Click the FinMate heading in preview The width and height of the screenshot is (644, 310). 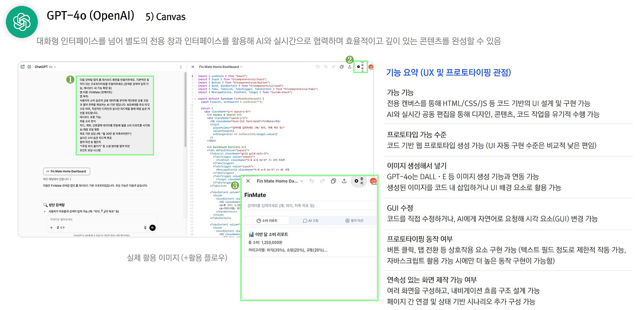(x=255, y=195)
